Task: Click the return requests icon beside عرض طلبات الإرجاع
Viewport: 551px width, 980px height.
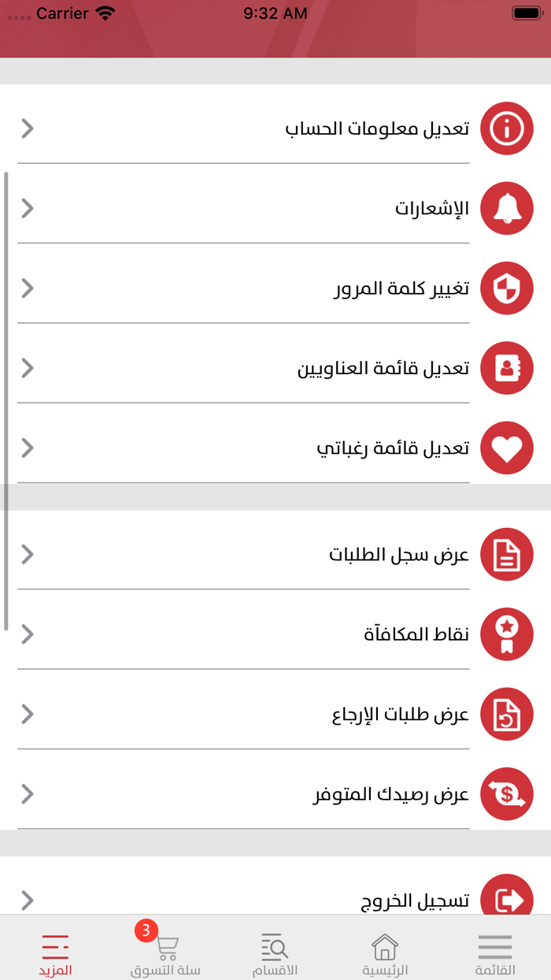Action: click(x=506, y=714)
